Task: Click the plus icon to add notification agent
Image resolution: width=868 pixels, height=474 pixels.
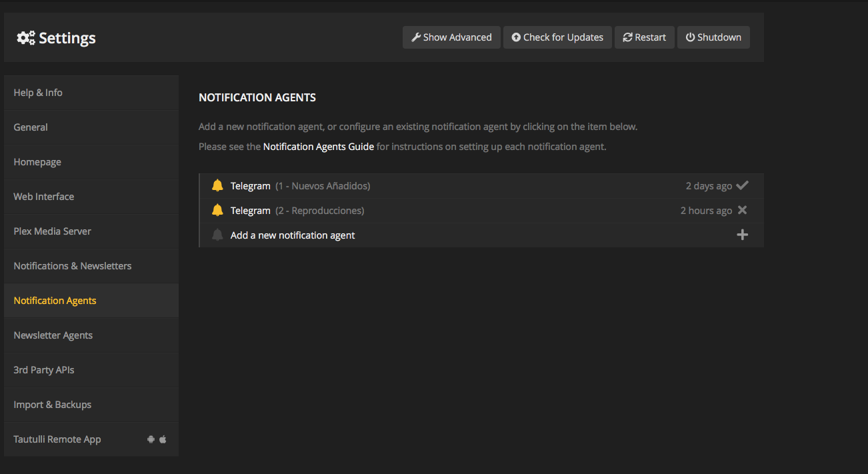Action: pos(742,235)
